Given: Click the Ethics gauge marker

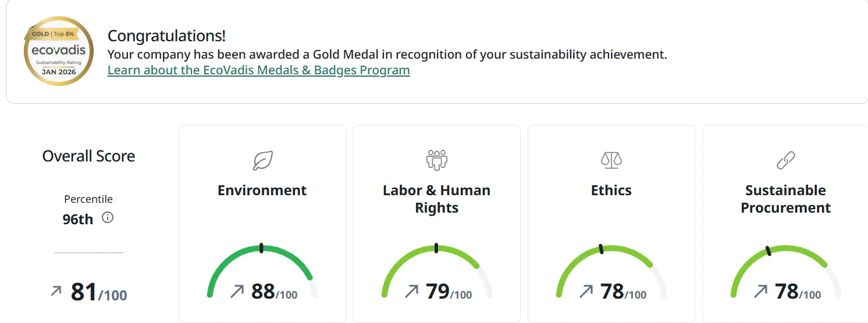Looking at the screenshot, I should [601, 249].
